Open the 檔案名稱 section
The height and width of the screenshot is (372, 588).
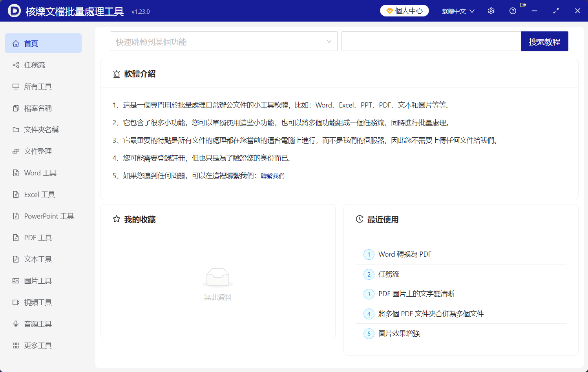43,108
